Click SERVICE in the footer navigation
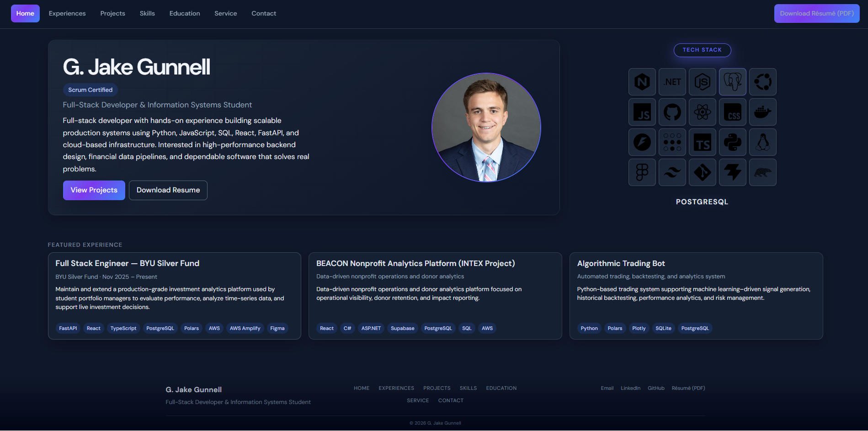This screenshot has width=868, height=431. tap(418, 400)
